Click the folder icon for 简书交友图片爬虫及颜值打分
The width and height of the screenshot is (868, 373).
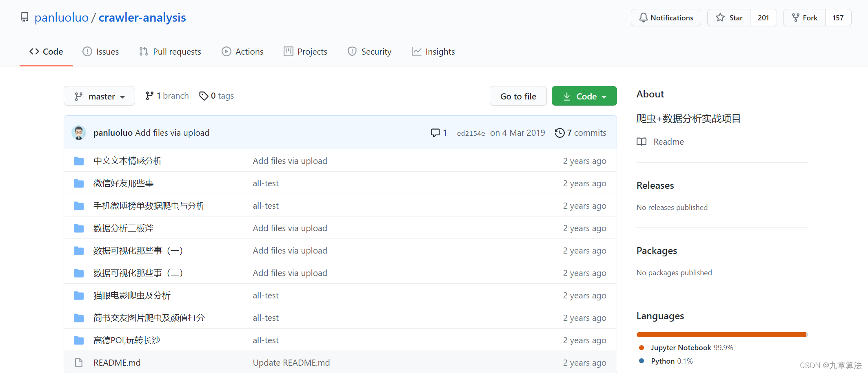pos(79,318)
